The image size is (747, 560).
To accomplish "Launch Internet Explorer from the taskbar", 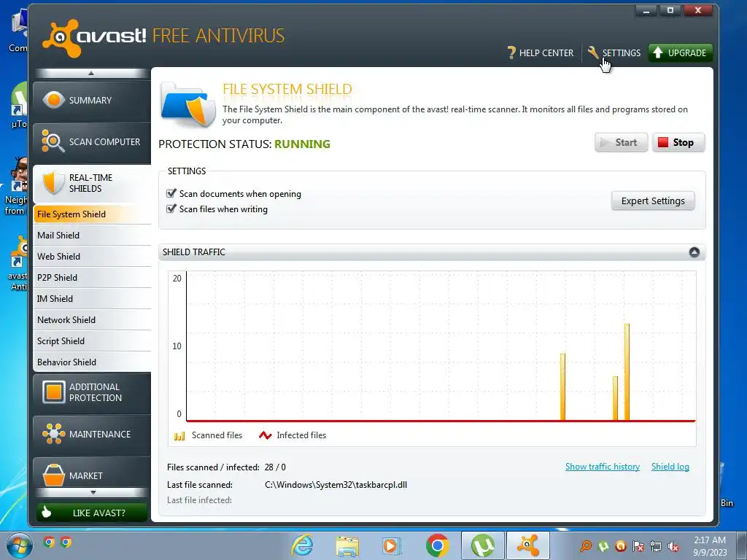I will (303, 545).
